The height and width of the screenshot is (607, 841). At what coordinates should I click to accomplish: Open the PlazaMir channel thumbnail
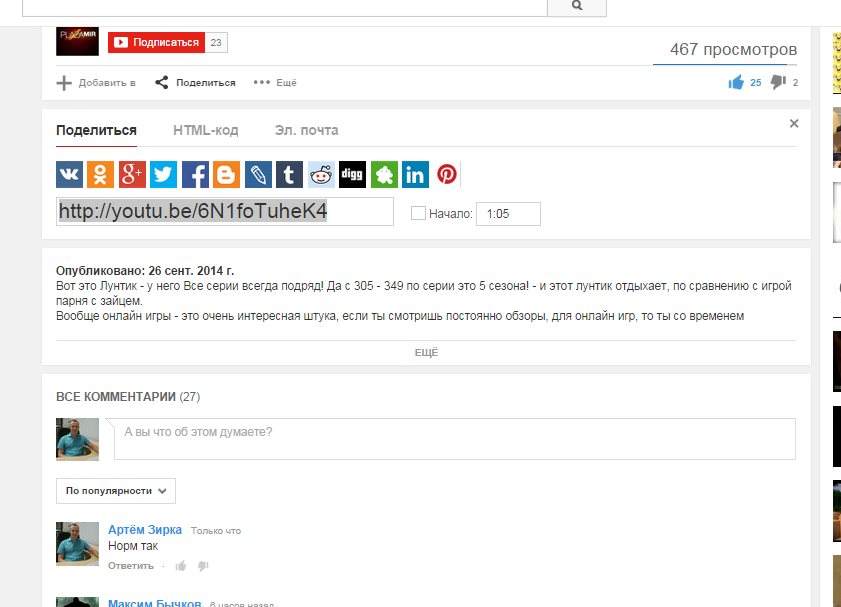[77, 41]
